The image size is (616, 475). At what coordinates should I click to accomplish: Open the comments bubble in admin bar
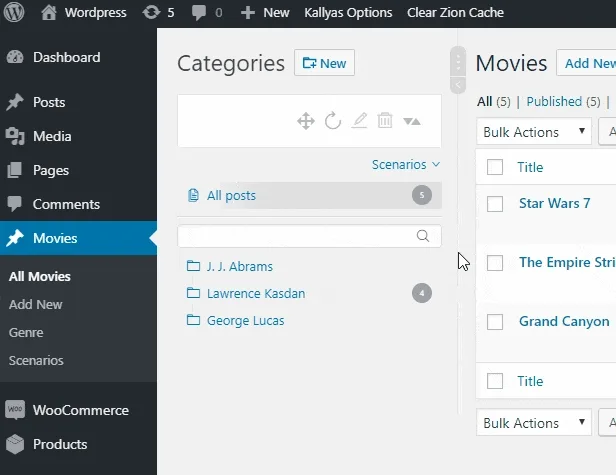[x=199, y=13]
